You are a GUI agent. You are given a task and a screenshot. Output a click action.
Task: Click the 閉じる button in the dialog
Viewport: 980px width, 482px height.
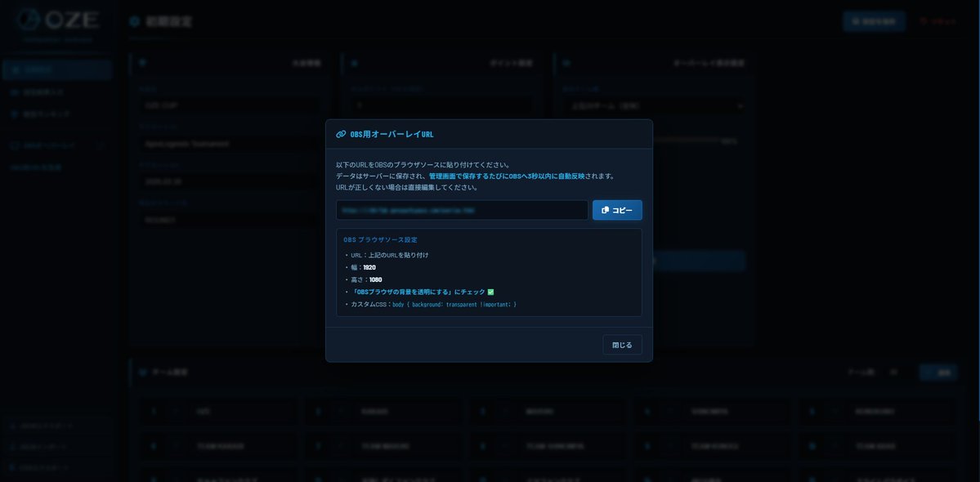click(622, 345)
